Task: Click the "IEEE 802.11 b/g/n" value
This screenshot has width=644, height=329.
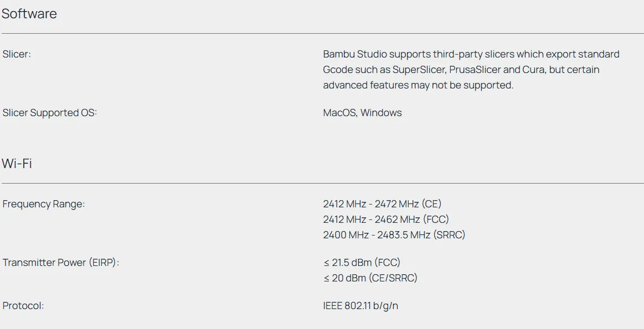Action: coord(360,306)
